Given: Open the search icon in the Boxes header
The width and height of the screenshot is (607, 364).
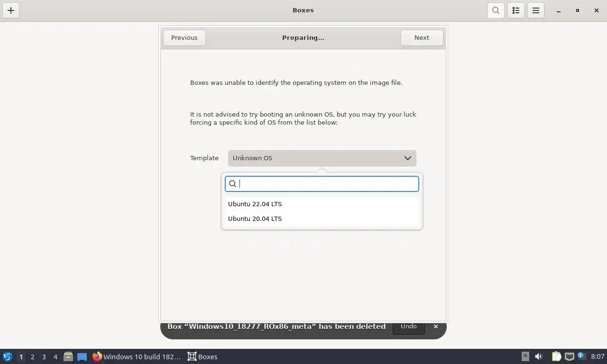Looking at the screenshot, I should point(496,10).
